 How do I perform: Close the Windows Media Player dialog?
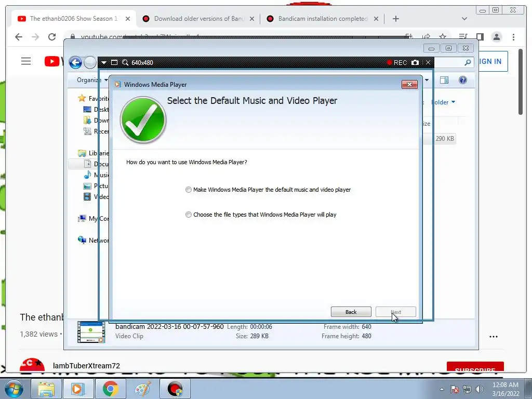pyautogui.click(x=409, y=85)
